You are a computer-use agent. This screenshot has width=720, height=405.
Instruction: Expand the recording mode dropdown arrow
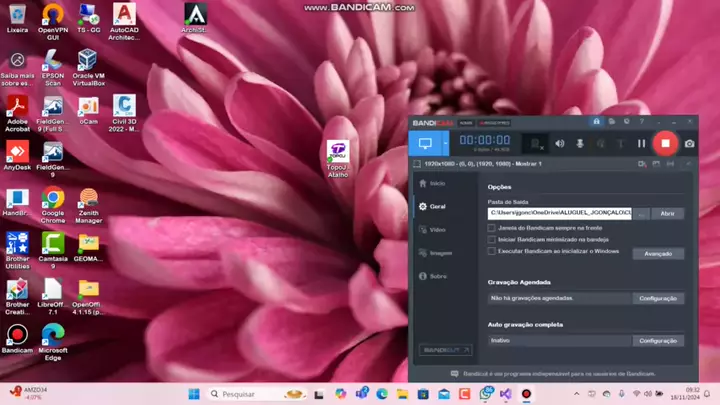coord(446,143)
